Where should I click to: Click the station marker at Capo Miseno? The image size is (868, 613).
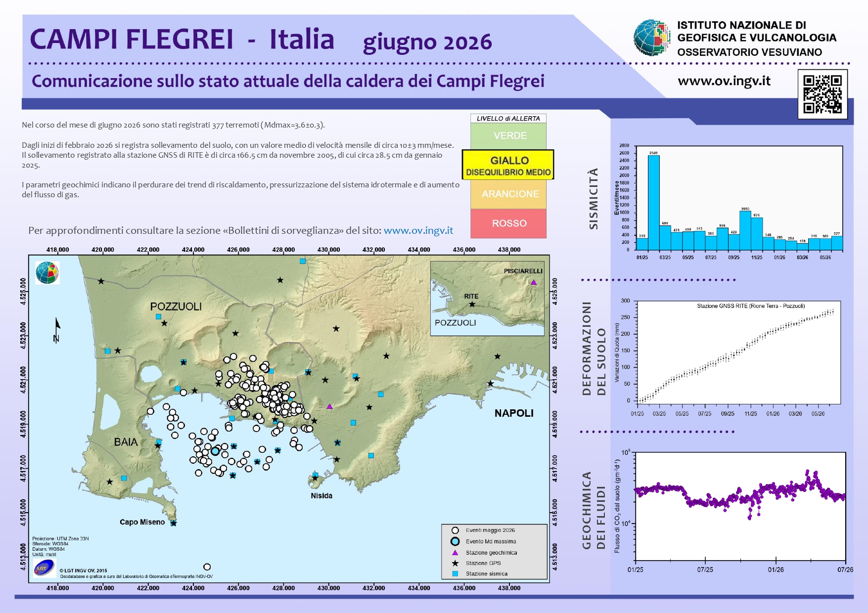(173, 523)
